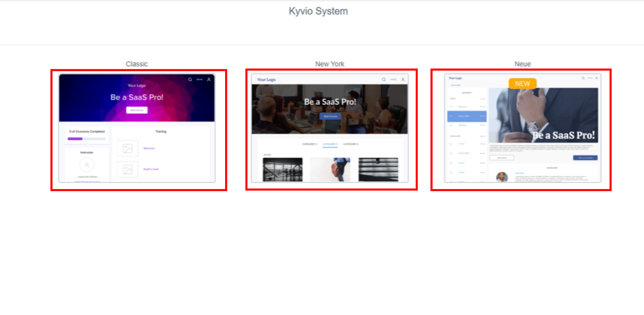
Task: Select the Classic theme preview thumbnail
Action: [138, 130]
